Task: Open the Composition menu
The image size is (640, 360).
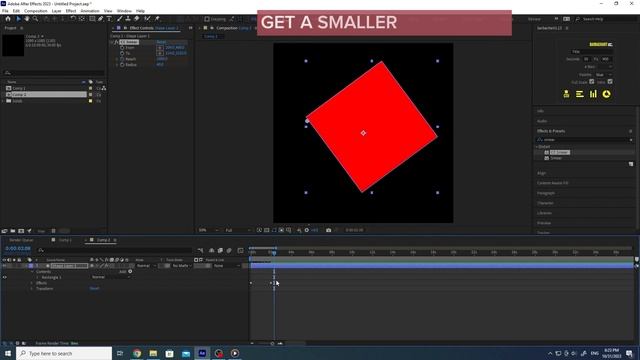Action: pyautogui.click(x=36, y=11)
